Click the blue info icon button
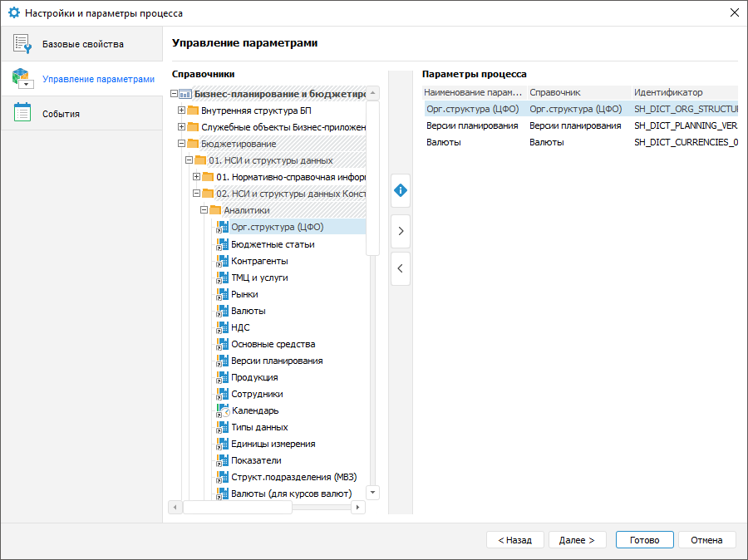 (401, 190)
